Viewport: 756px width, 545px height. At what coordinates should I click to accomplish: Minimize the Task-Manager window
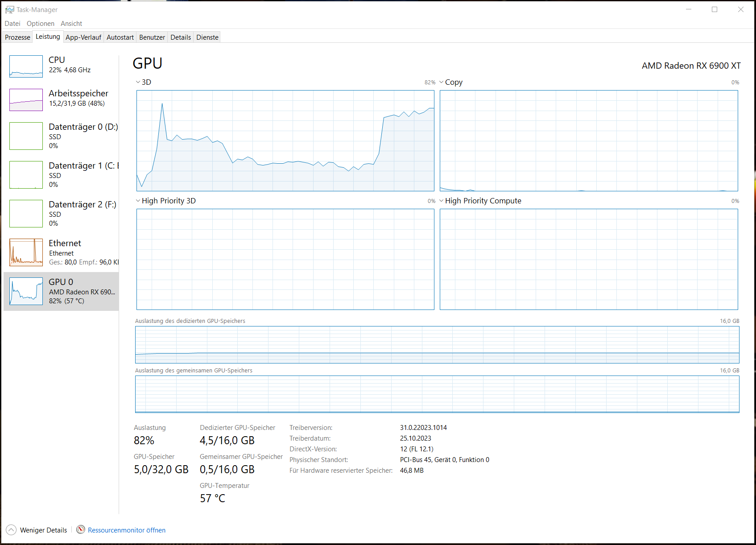click(x=689, y=9)
